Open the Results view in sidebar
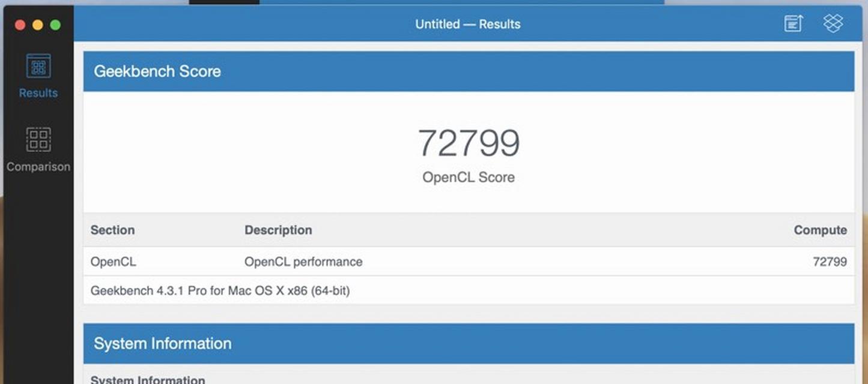 pyautogui.click(x=38, y=76)
